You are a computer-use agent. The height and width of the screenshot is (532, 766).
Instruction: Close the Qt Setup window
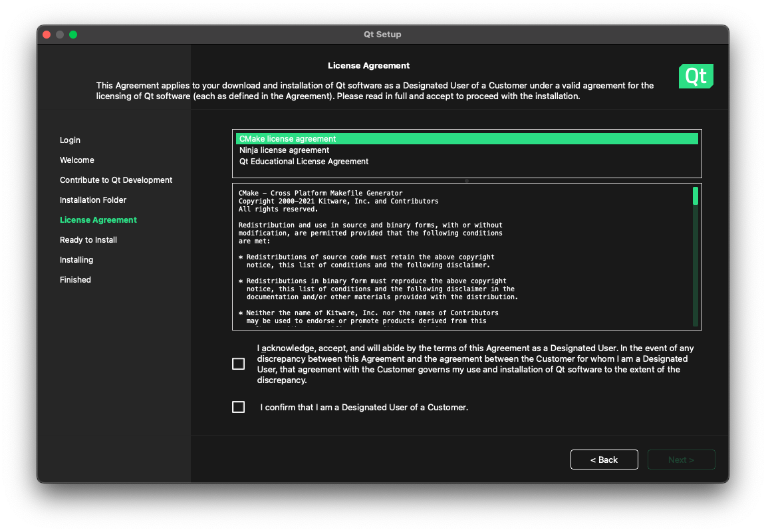click(x=47, y=35)
